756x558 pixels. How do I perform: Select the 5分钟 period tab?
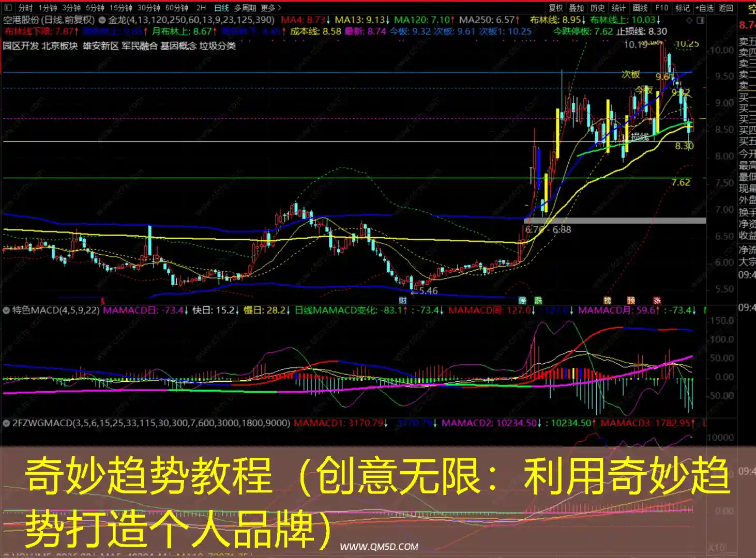click(95, 8)
